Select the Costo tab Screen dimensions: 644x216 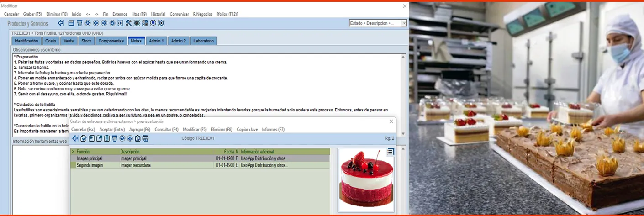(51, 41)
